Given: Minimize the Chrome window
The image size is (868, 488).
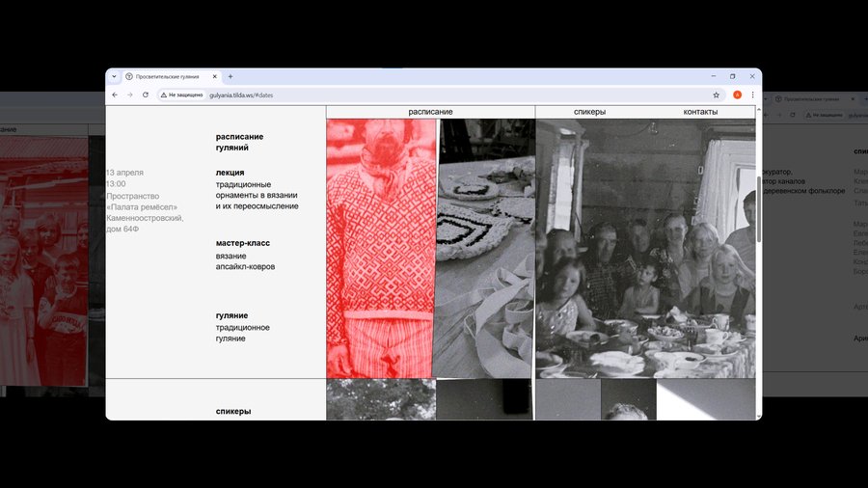Looking at the screenshot, I should coord(714,76).
